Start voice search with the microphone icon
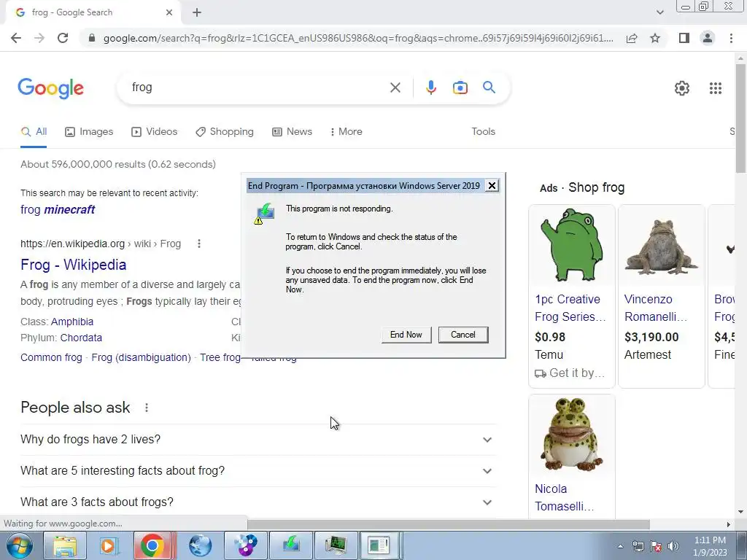 [430, 87]
